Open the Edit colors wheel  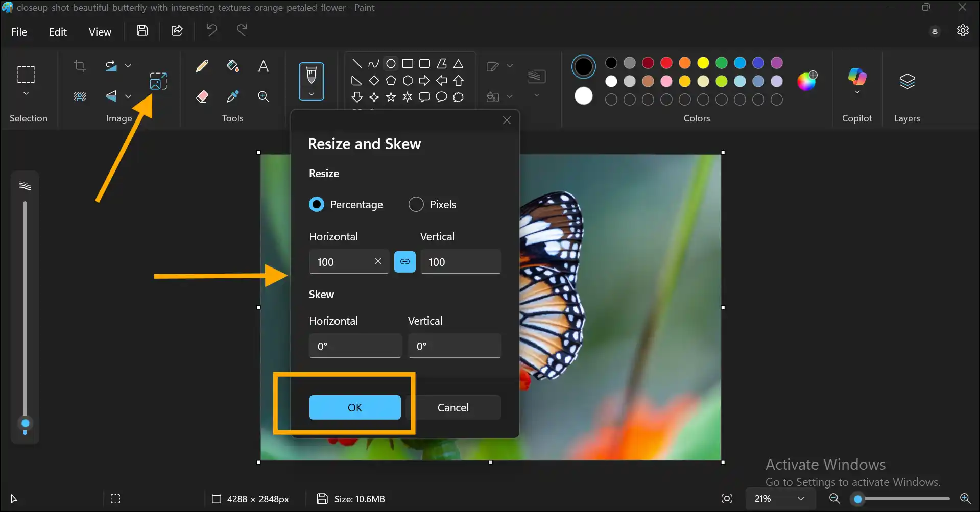coord(807,81)
